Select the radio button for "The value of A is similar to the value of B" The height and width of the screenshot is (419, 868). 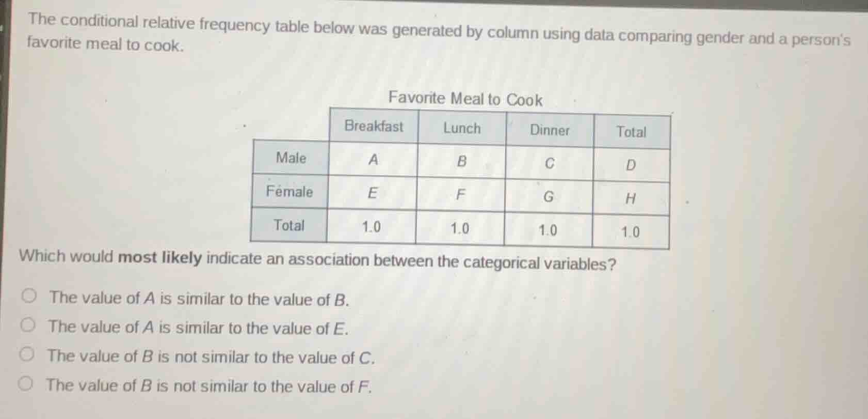(x=29, y=295)
